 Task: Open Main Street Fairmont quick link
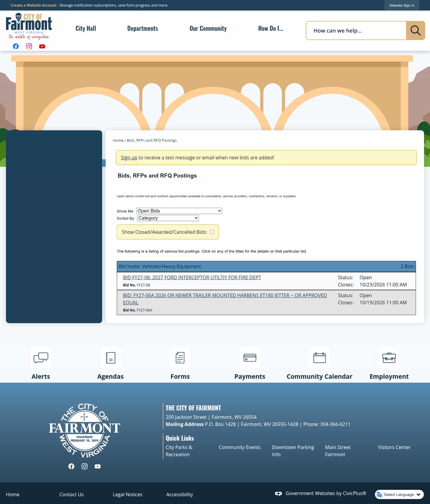(x=338, y=451)
